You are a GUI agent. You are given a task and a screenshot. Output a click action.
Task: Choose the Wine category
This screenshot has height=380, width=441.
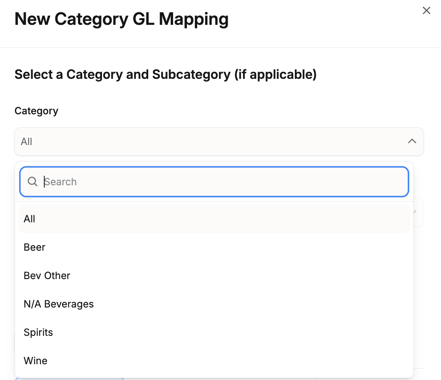(214, 361)
